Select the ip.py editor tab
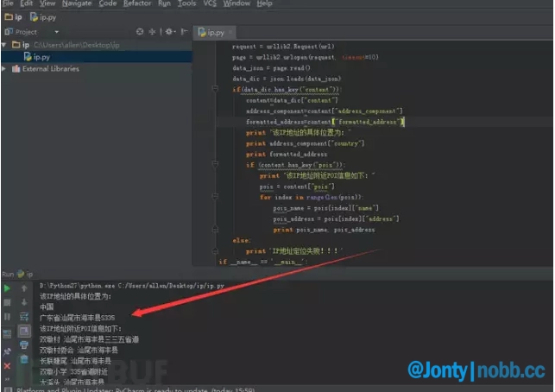This screenshot has width=555, height=392. tap(212, 32)
